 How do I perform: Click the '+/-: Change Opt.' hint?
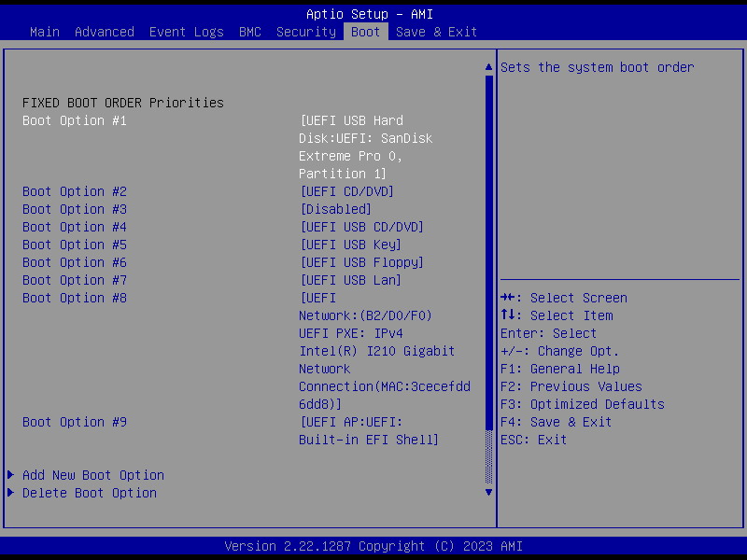point(559,351)
